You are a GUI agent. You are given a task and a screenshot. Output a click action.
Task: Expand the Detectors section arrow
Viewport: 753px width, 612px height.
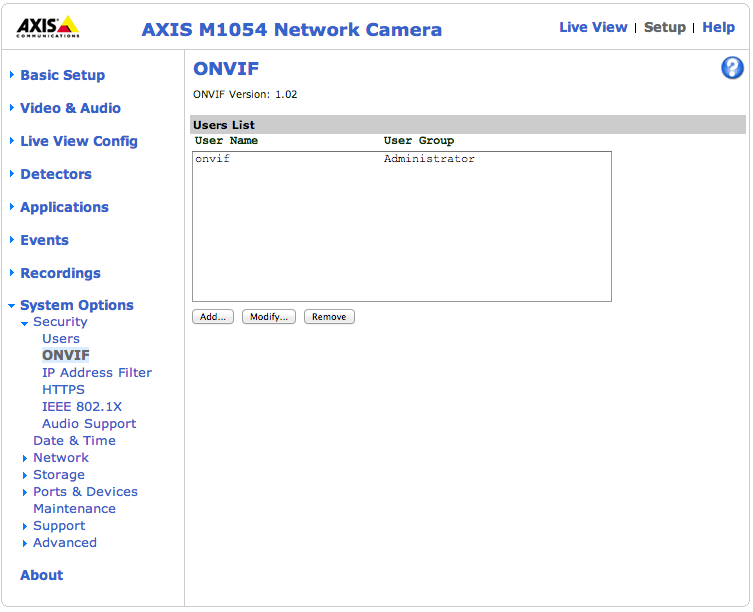(x=12, y=173)
